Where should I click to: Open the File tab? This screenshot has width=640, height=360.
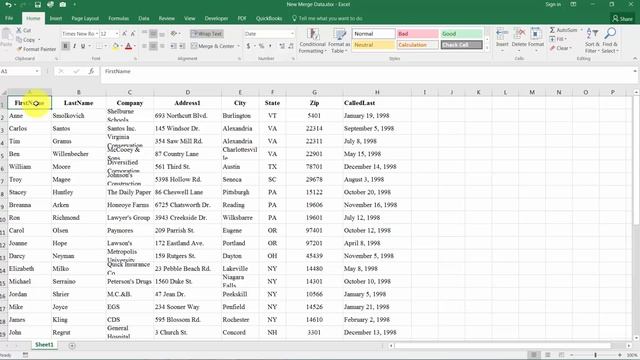(9, 18)
